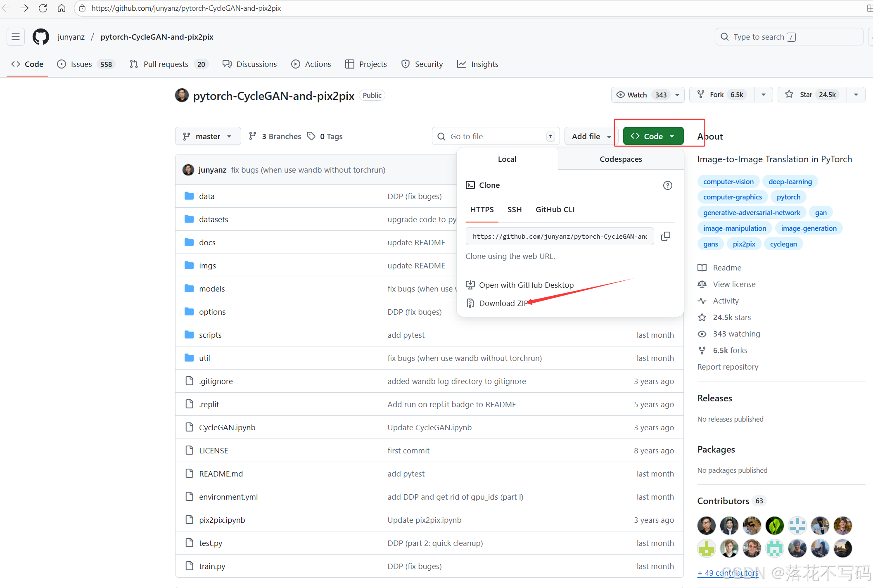Click the GitHub logo home icon
873x588 pixels.
[41, 37]
